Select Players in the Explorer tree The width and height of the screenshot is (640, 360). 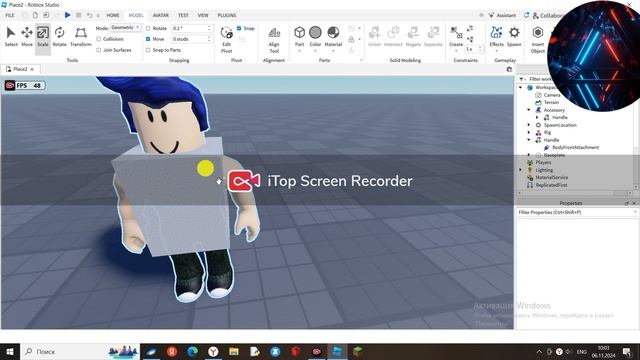tap(543, 162)
